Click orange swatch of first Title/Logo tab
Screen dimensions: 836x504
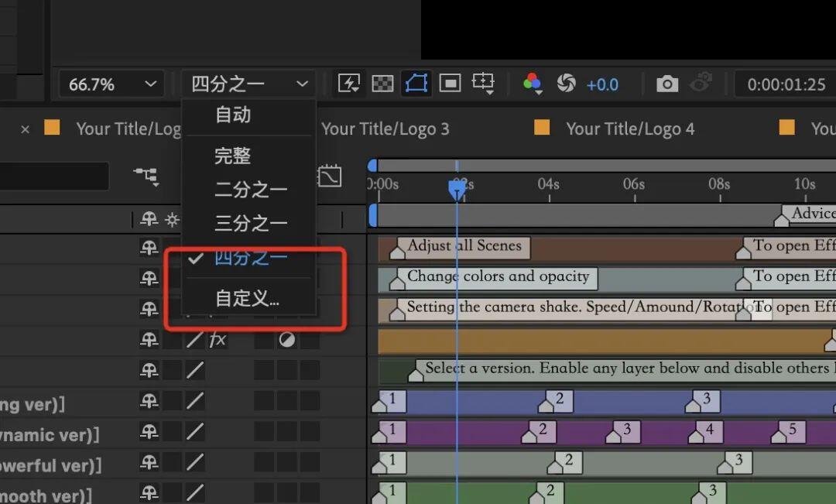(x=52, y=128)
